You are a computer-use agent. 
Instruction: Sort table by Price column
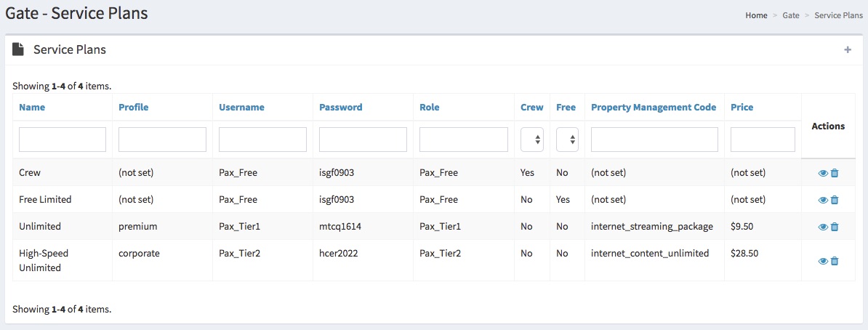742,107
